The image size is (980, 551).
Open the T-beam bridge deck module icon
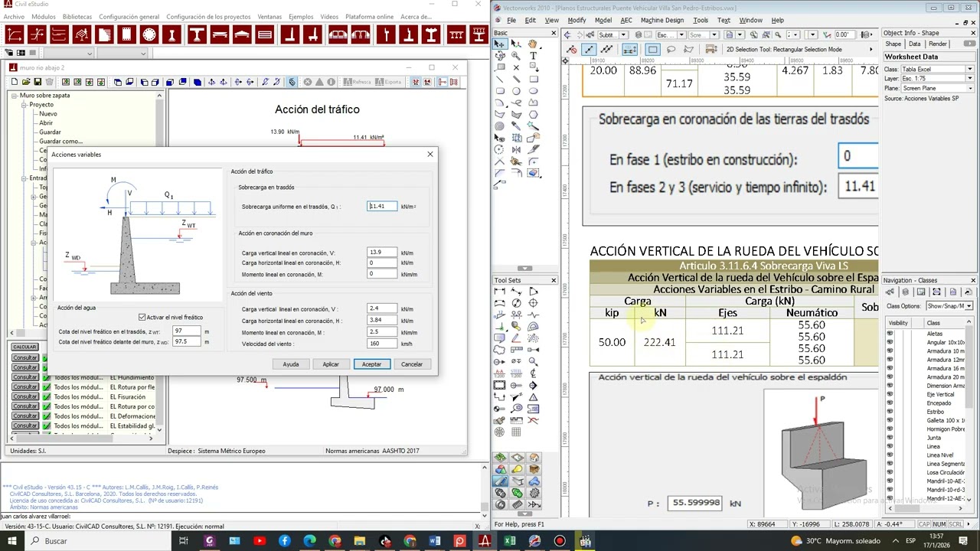click(197, 34)
